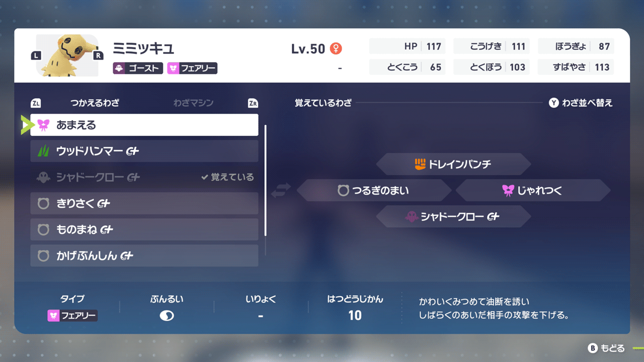This screenshot has width=644, height=362.
Task: Select the かげぶんしん move entry
Action: click(144, 256)
